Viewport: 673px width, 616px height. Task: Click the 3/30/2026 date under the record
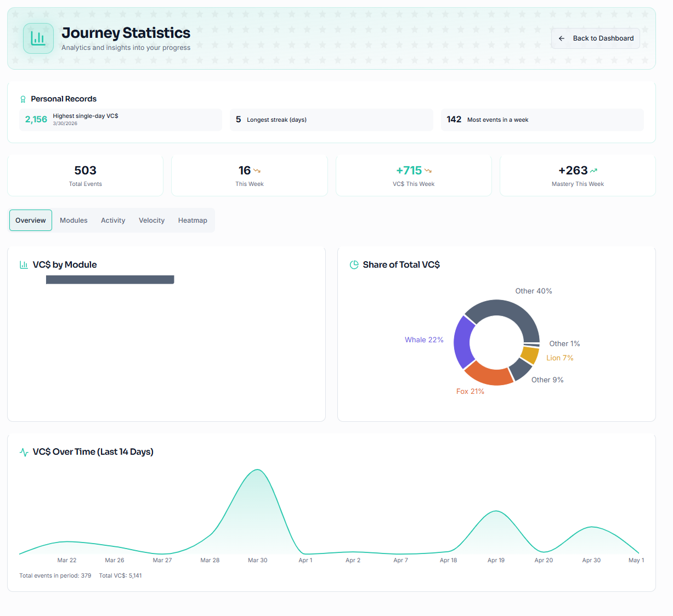click(x=65, y=123)
